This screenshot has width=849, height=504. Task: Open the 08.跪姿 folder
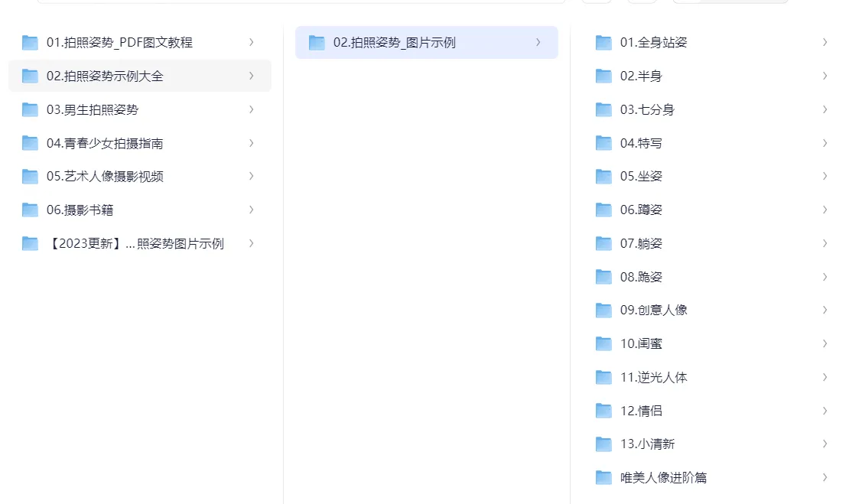pos(640,277)
